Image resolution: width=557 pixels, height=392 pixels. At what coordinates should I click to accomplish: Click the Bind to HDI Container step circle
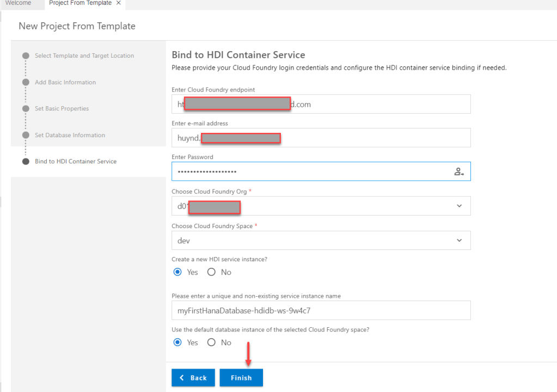pos(26,162)
